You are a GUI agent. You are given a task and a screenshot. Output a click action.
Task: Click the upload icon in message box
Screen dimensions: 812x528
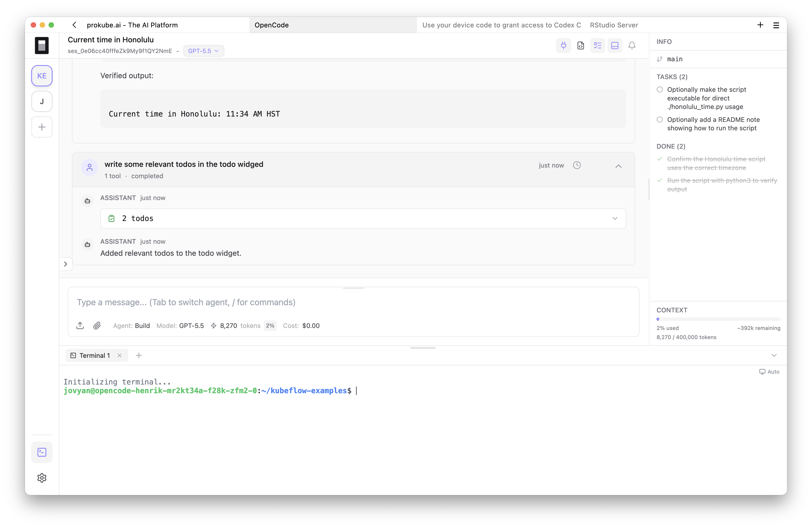80,325
